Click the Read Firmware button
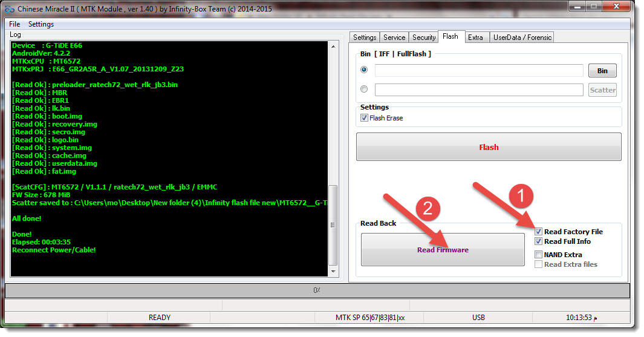The width and height of the screenshot is (644, 337). click(443, 250)
